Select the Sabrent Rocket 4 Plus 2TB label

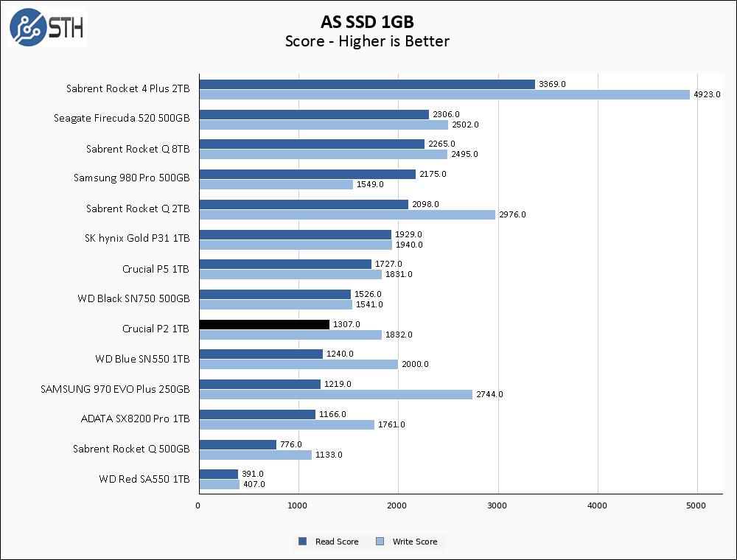pos(128,88)
